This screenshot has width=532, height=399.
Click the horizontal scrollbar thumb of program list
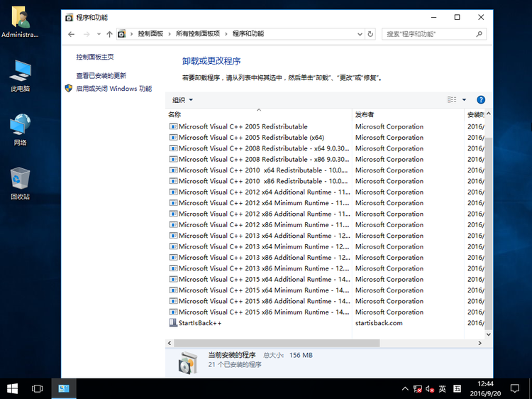[276, 343]
